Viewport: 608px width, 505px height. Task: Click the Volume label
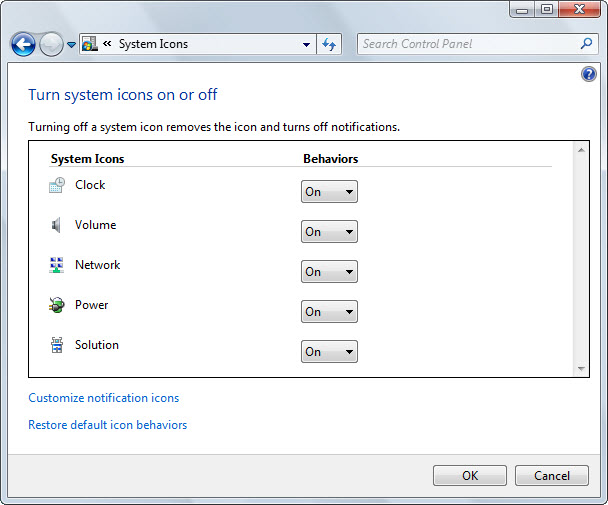95,225
